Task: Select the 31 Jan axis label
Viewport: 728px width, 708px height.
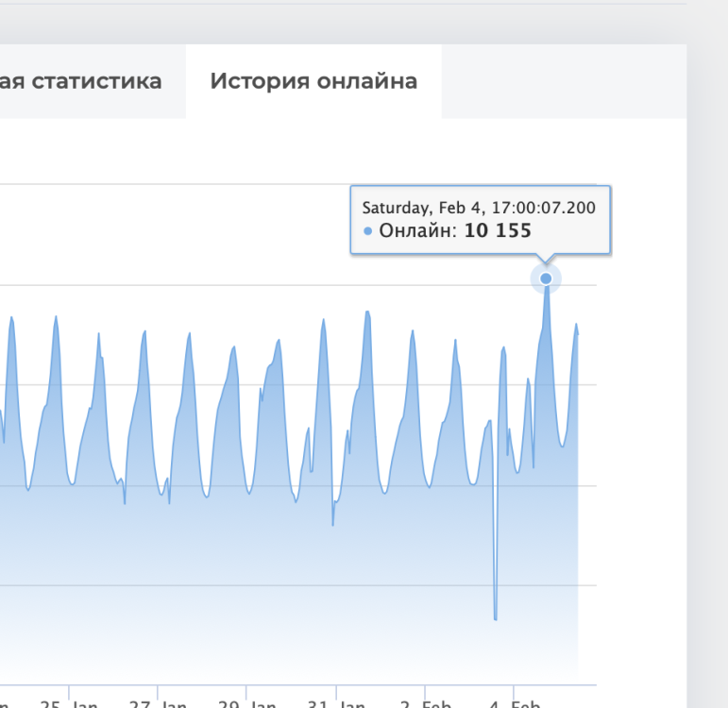Action: click(335, 703)
